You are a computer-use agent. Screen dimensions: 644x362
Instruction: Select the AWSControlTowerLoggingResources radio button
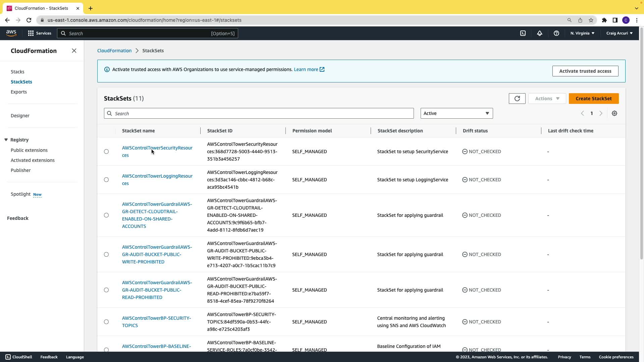(x=106, y=180)
